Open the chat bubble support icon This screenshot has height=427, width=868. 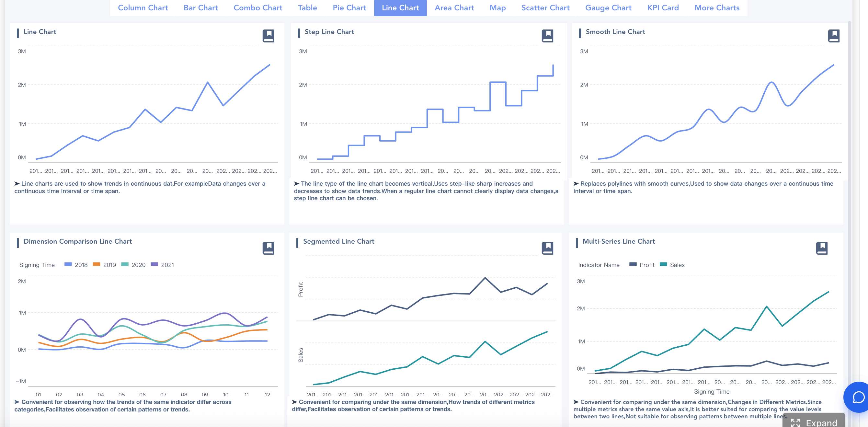(x=858, y=397)
